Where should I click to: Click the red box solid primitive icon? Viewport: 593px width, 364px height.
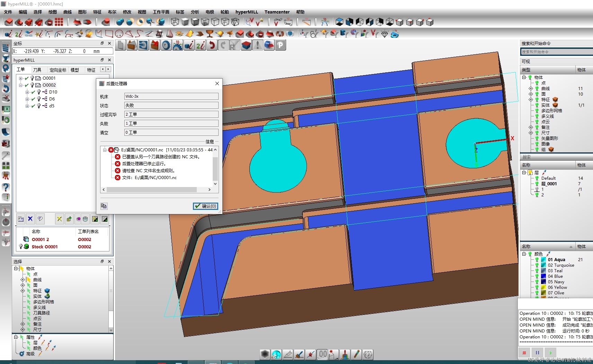[9, 22]
